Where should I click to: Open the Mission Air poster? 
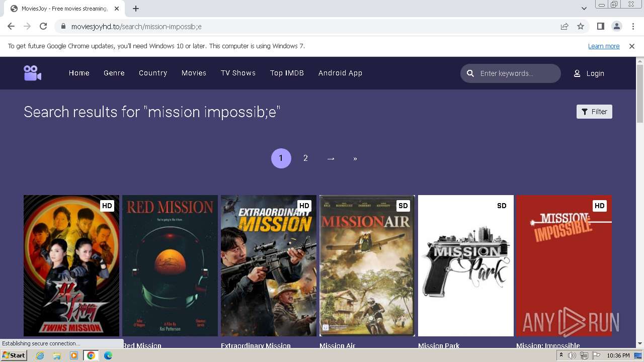point(367,265)
